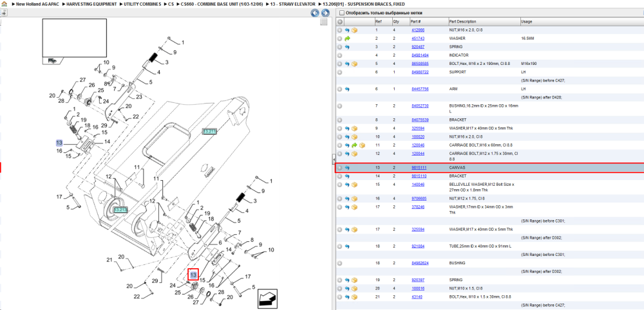Click box icon for BELLEVILLE WASHER 140046
The height and width of the screenshot is (310, 644).
[354, 185]
